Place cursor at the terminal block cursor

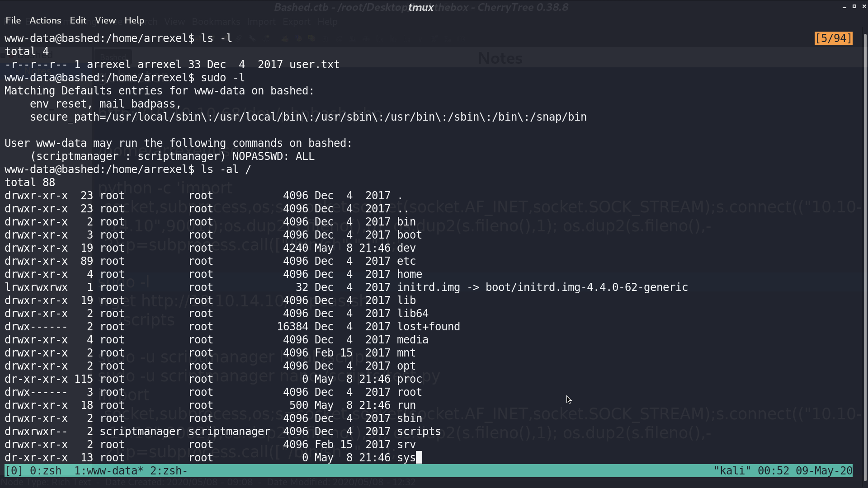tap(419, 458)
